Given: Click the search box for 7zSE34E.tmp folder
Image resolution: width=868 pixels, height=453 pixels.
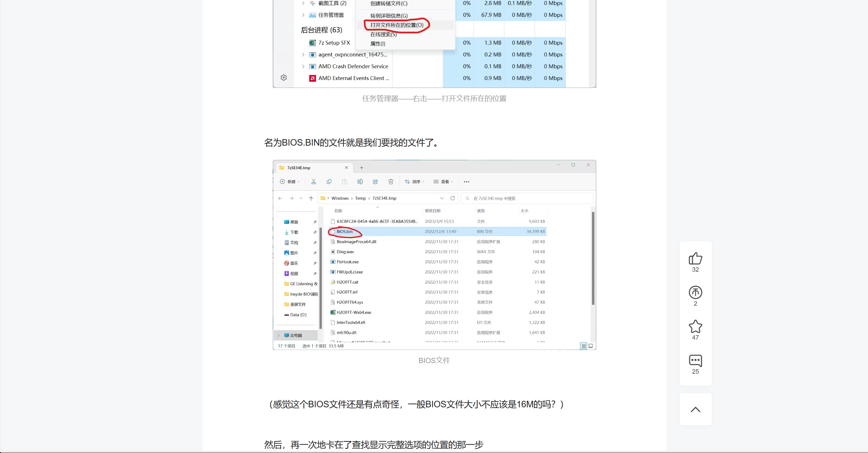Looking at the screenshot, I should coord(527,198).
